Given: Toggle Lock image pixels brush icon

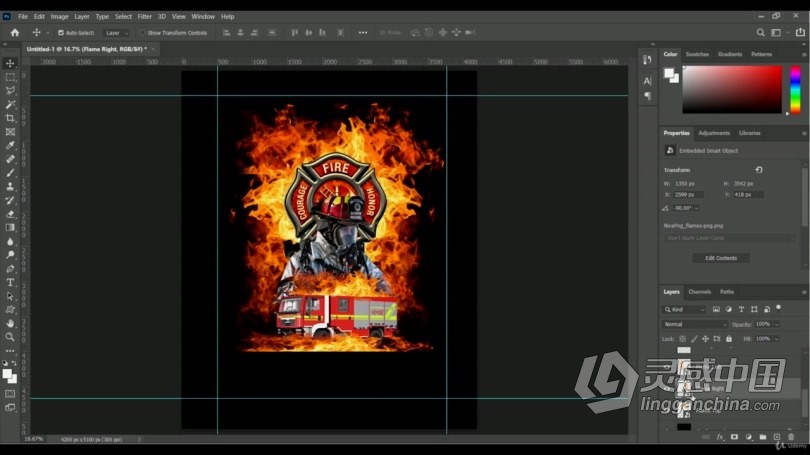Looking at the screenshot, I should [694, 339].
